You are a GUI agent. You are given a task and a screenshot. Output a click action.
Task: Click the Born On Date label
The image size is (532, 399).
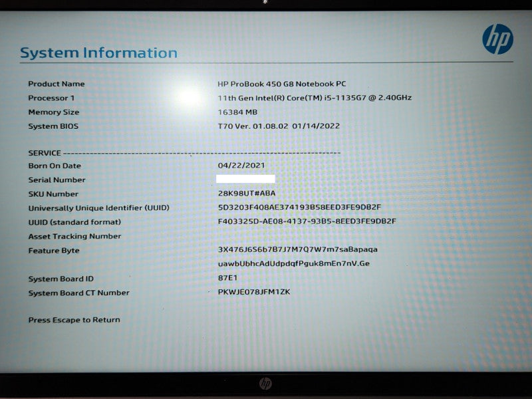[55, 166]
